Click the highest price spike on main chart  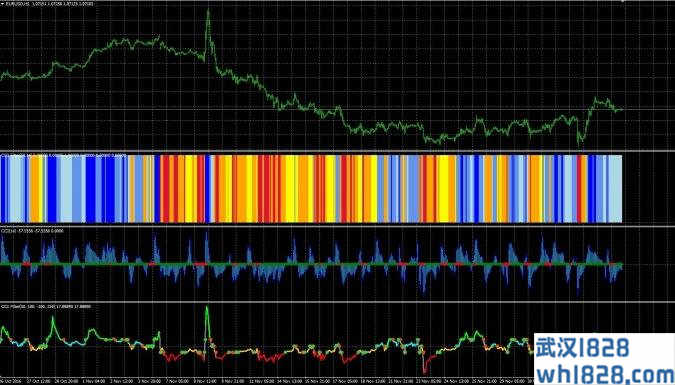tap(208, 10)
